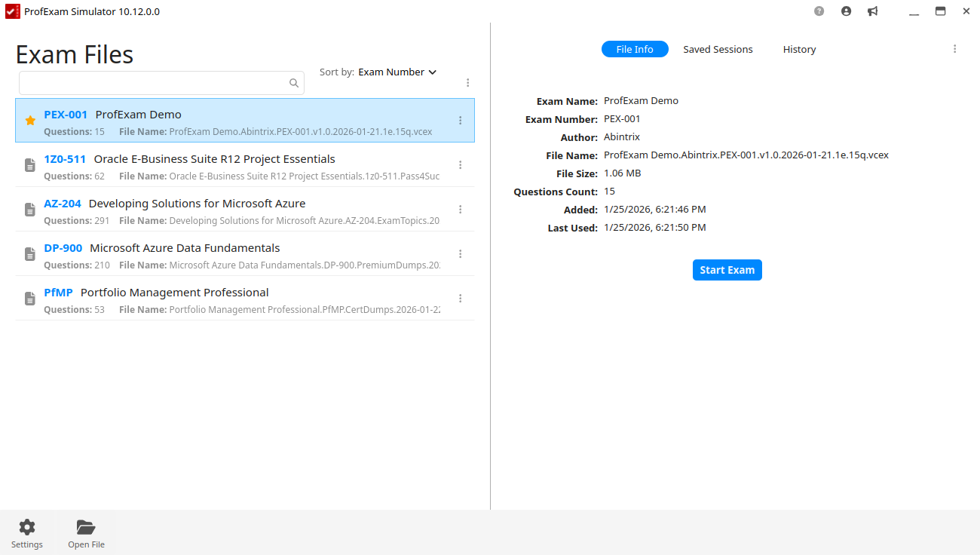Click the search magnifier icon
This screenshot has width=980, height=555.
tap(294, 83)
